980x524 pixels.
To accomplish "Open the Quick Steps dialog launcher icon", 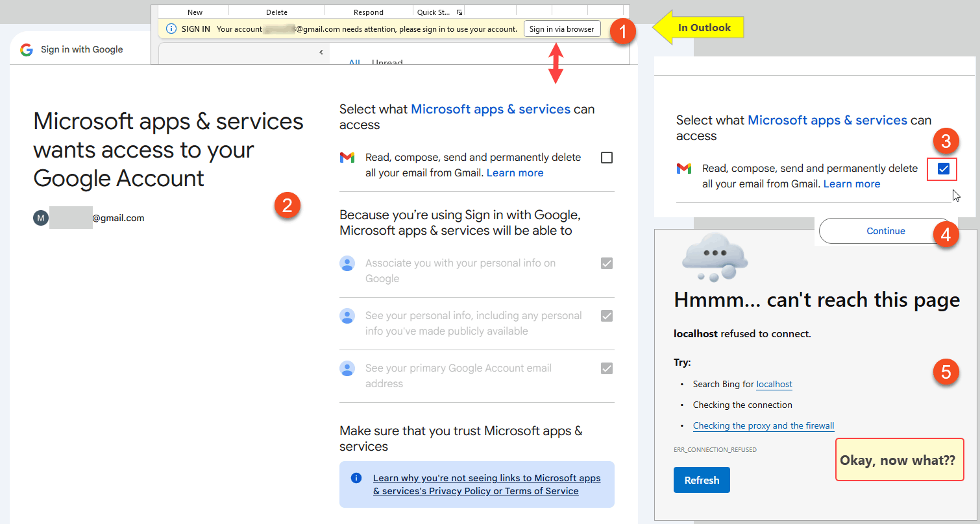I will click(459, 12).
